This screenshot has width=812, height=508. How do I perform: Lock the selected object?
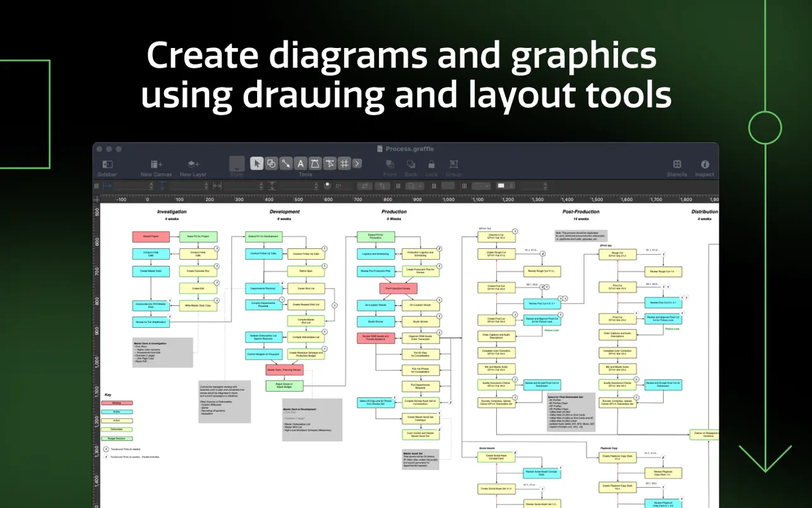coord(432,164)
